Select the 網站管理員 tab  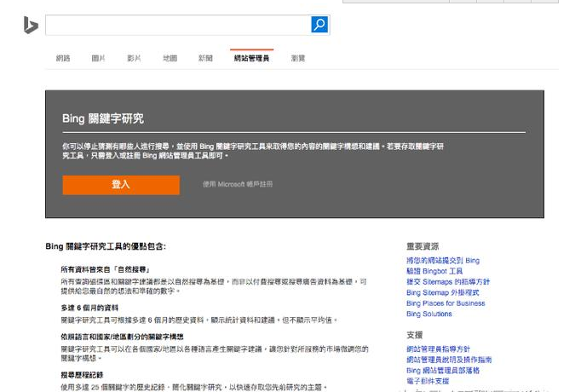click(x=251, y=59)
